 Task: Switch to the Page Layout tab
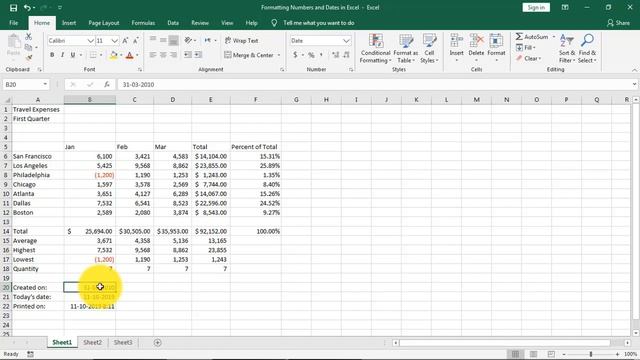(x=104, y=23)
